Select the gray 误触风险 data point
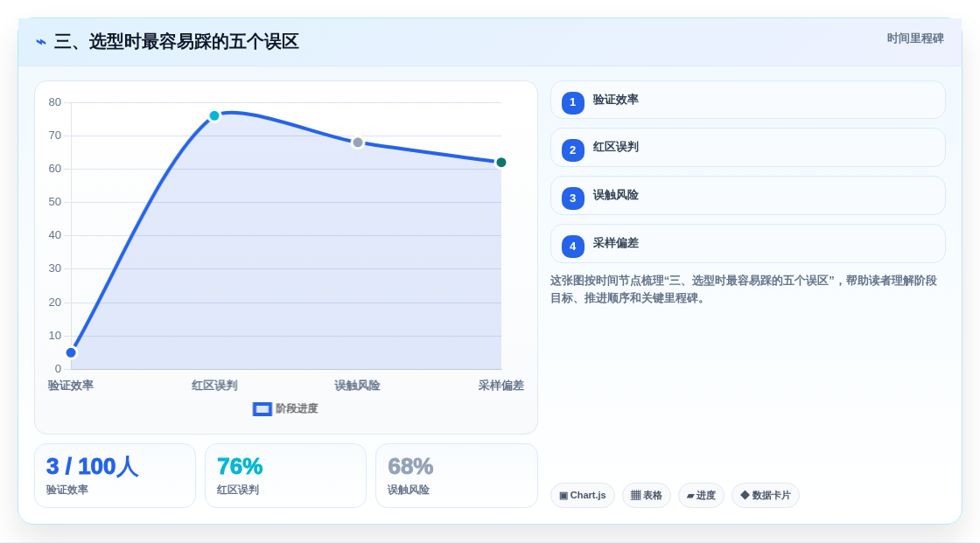 358,143
